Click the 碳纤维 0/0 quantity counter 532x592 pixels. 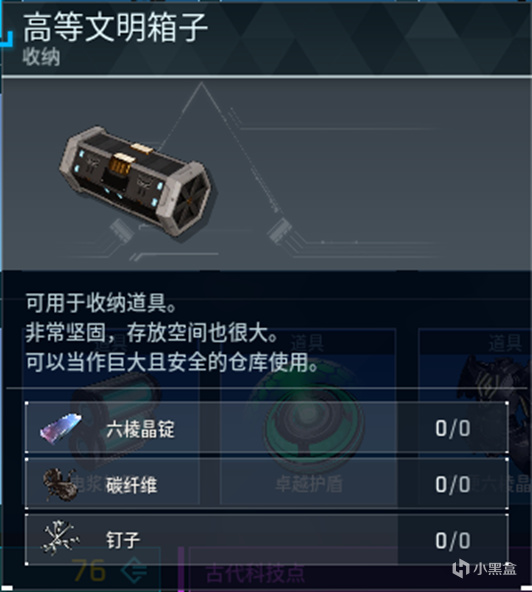[452, 484]
